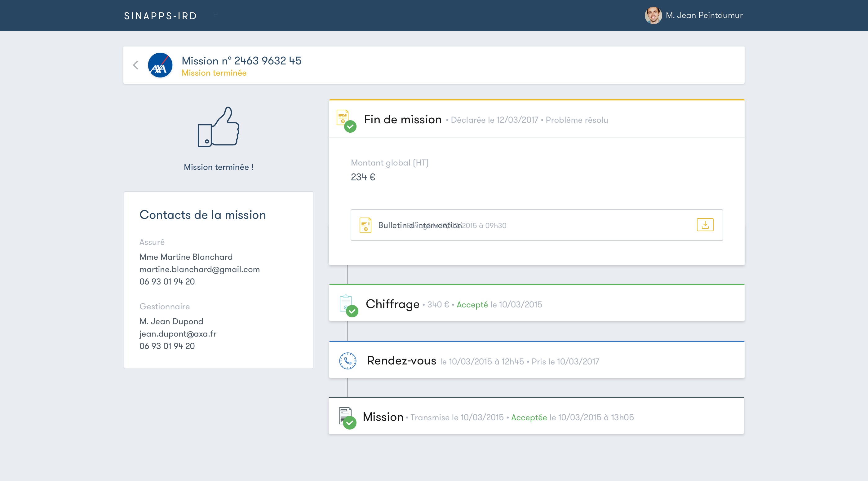Click Pris le 10/03/2017 in Rendez-vous
The image size is (868, 481).
(565, 361)
